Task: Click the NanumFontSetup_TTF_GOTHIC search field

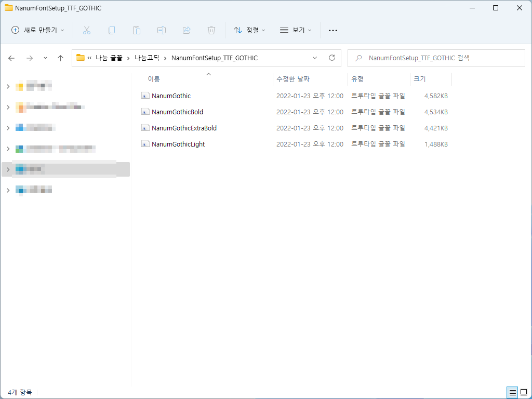Action: (436, 58)
